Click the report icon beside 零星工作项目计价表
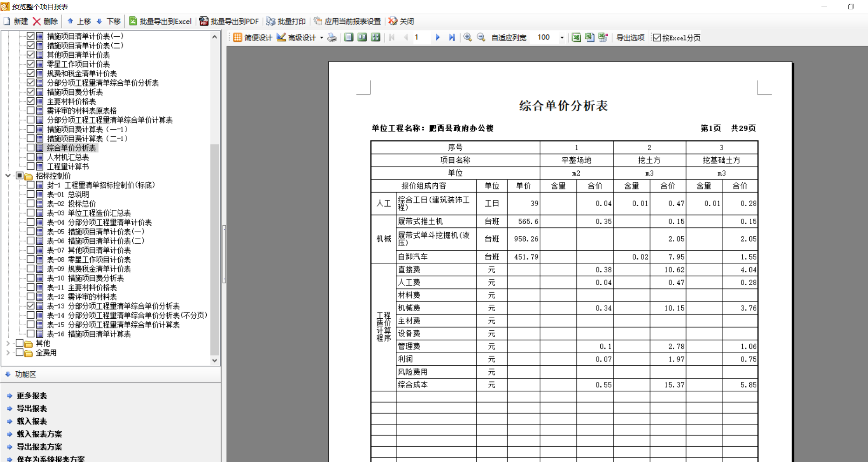Viewport: 868px width, 462px height. click(40, 64)
